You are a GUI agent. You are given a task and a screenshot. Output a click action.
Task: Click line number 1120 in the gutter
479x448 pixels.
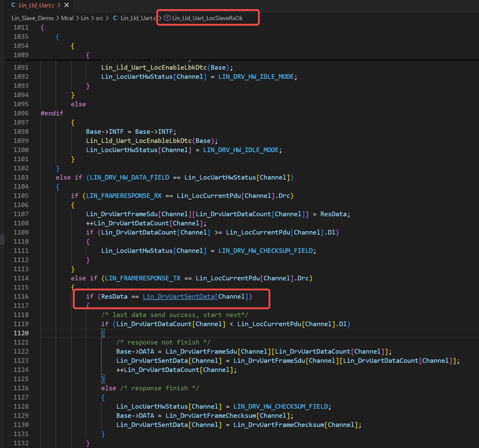click(21, 333)
